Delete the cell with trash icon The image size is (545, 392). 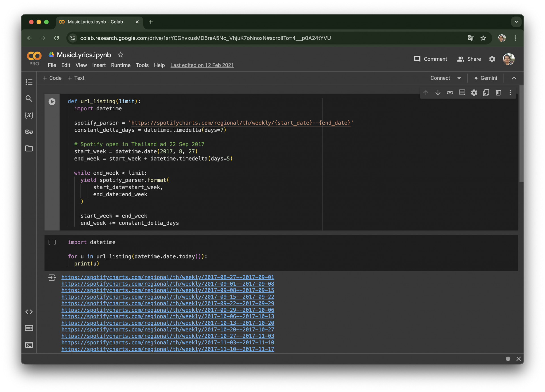(498, 93)
